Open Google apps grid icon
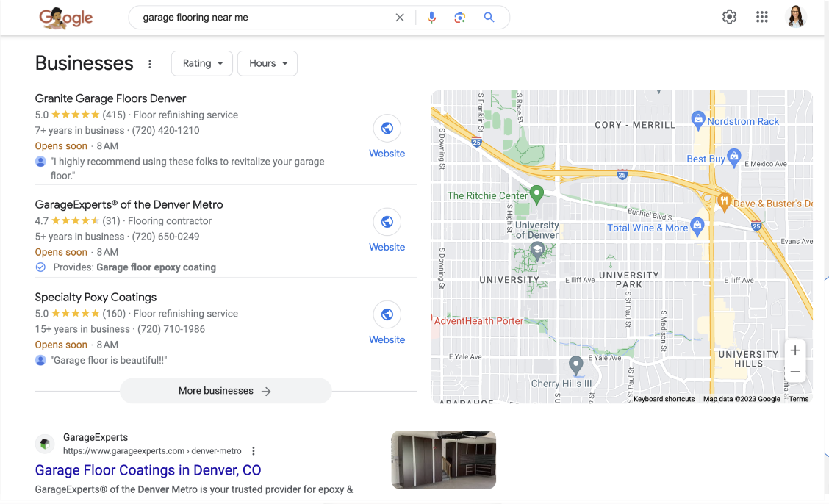829x504 pixels. click(x=762, y=17)
